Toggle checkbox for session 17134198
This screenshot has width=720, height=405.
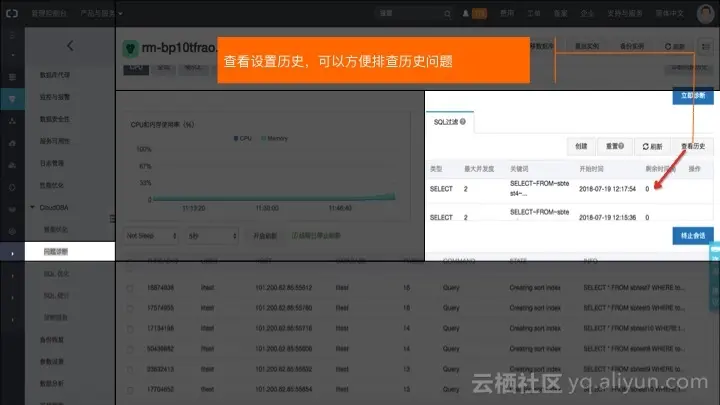pos(130,329)
